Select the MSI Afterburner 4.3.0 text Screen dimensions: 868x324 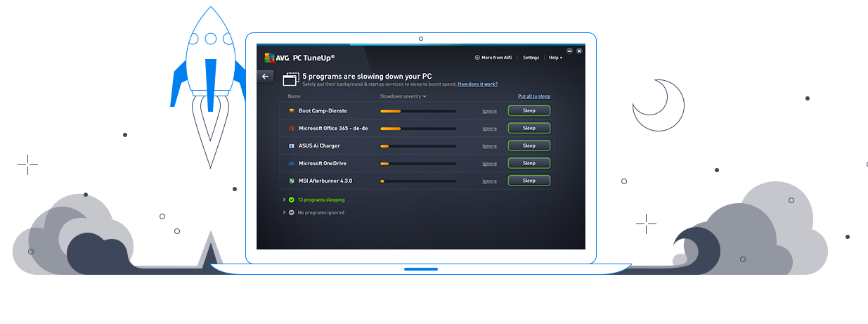tap(325, 181)
